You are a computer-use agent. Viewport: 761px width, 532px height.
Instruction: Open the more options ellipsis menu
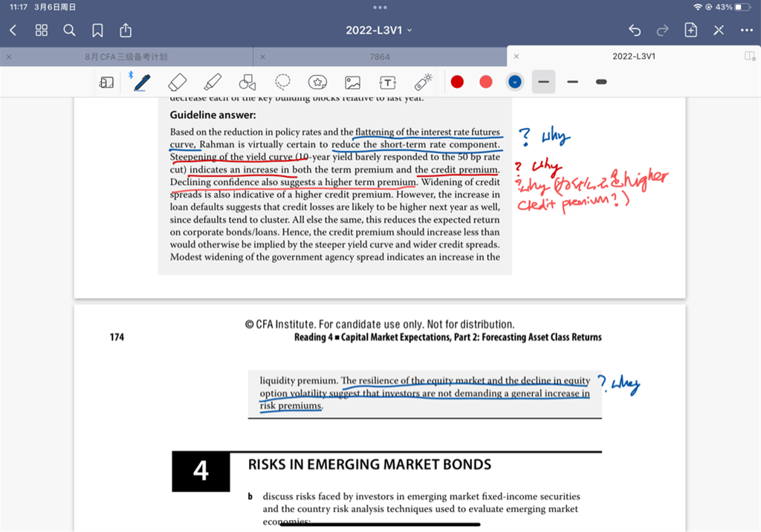[746, 30]
